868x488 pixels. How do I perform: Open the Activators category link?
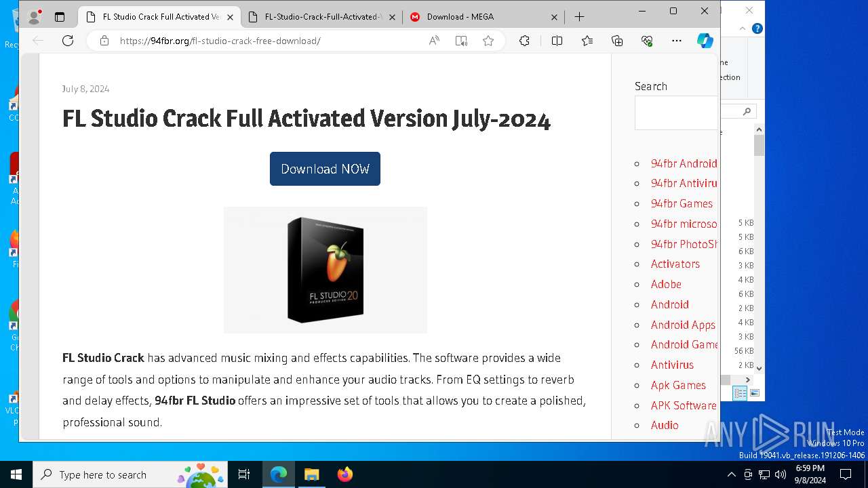(x=675, y=264)
